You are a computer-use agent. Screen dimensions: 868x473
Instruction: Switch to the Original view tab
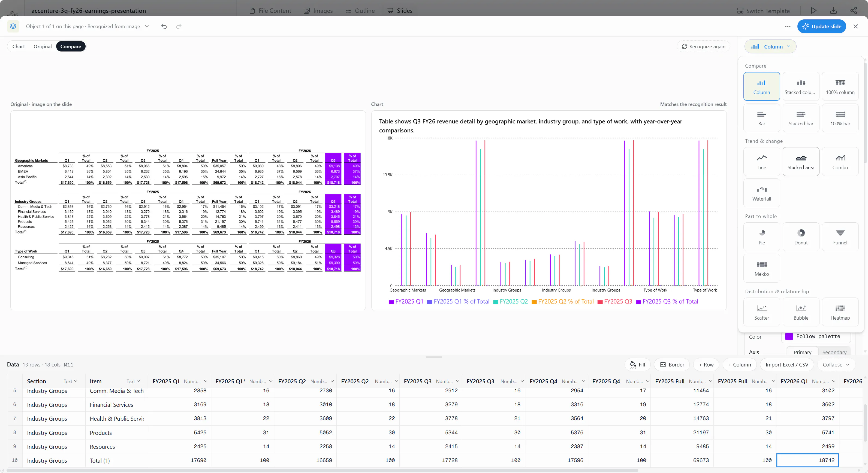tap(43, 47)
